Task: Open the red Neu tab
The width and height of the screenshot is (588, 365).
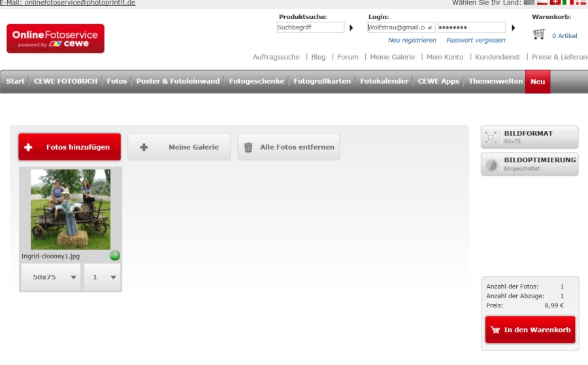Action: (x=538, y=82)
